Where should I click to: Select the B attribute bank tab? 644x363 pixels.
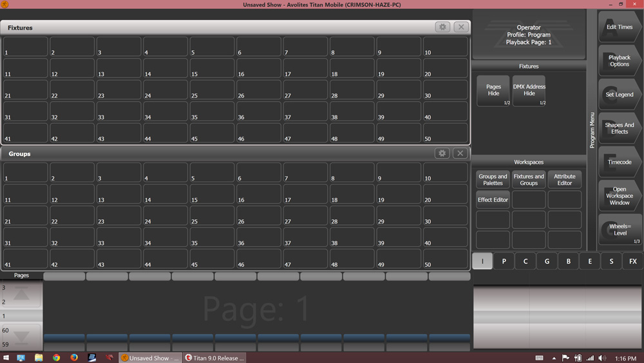(x=569, y=261)
